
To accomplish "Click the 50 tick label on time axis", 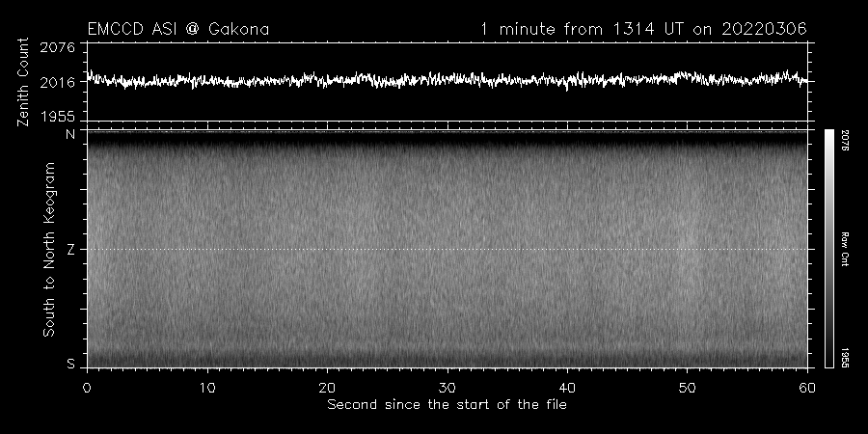I will pos(688,388).
